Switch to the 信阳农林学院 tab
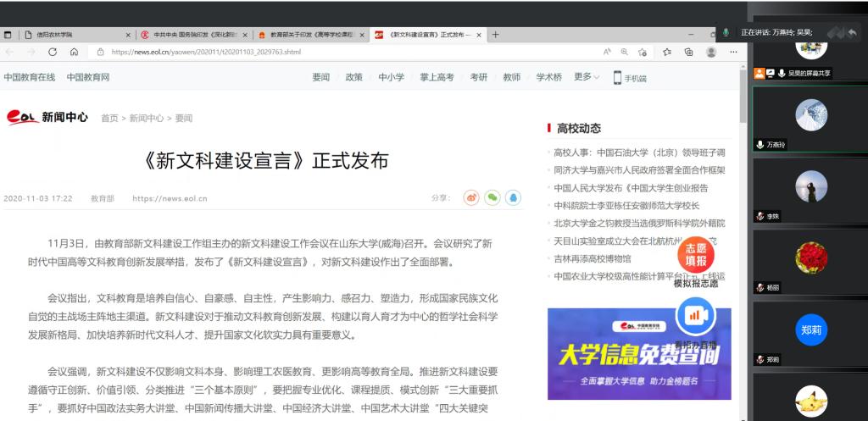The width and height of the screenshot is (868, 421). pos(68,35)
